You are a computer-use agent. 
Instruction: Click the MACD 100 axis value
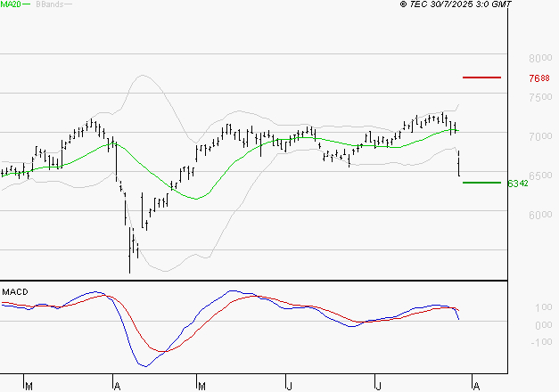[543, 307]
